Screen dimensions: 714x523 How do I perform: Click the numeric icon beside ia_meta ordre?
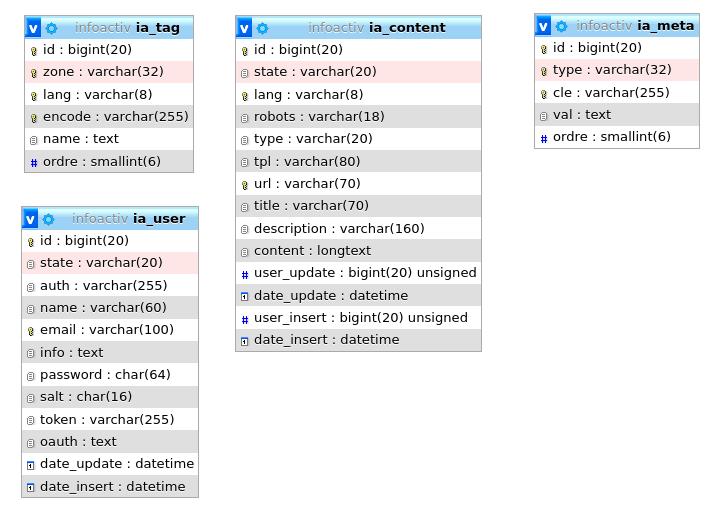click(543, 138)
